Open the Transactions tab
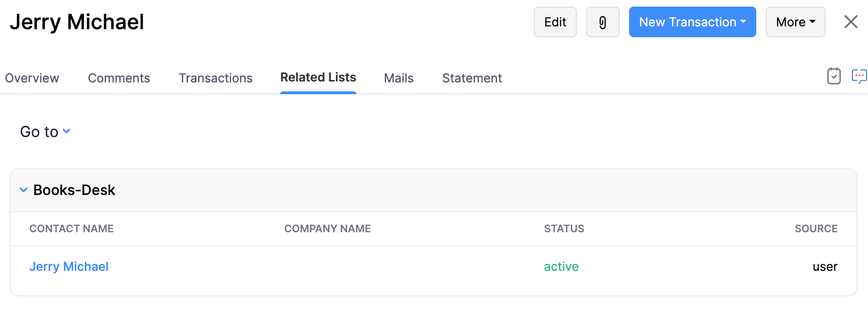The width and height of the screenshot is (868, 309). pyautogui.click(x=215, y=78)
